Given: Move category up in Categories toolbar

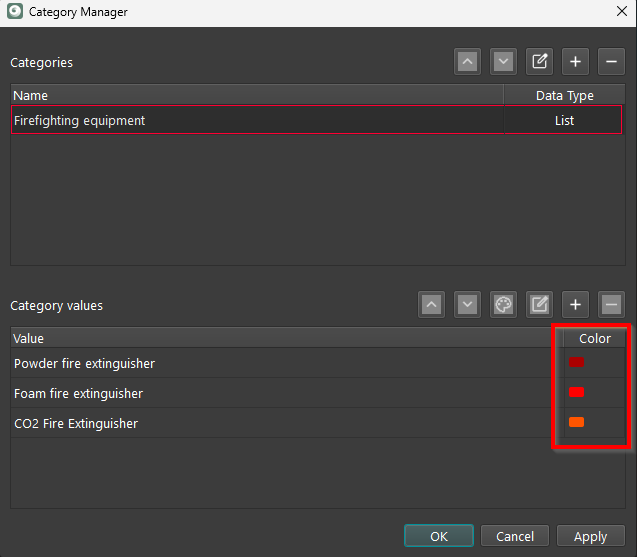Looking at the screenshot, I should 467,62.
